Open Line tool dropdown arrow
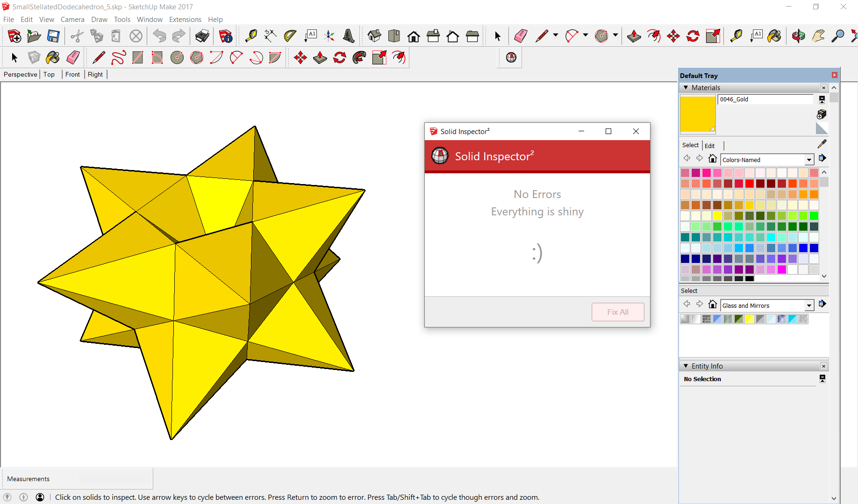Image resolution: width=858 pixels, height=504 pixels. [556, 35]
